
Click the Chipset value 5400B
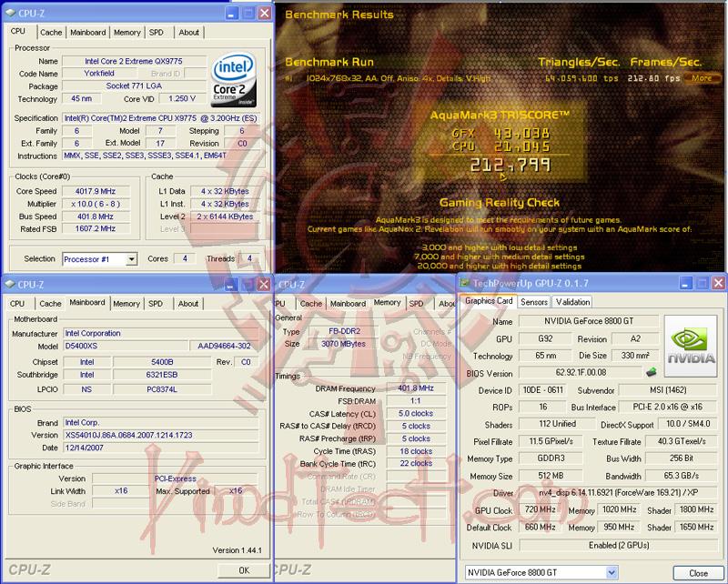tap(162, 362)
